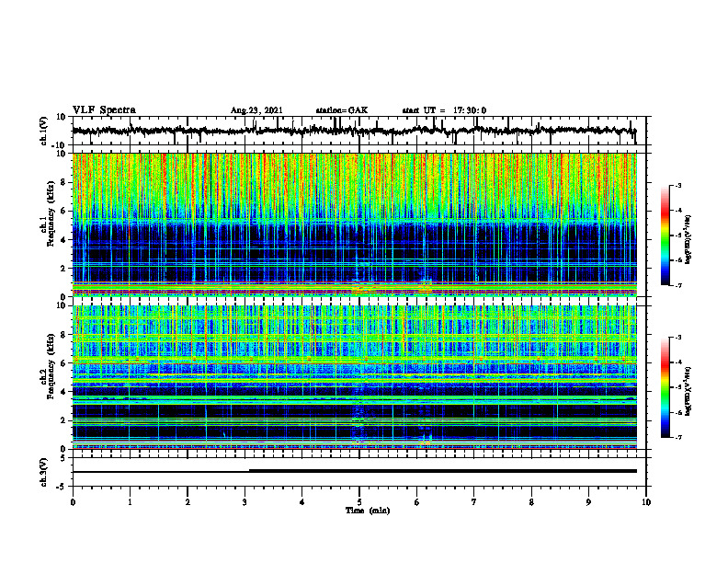Click time axis tick label "9"
This screenshot has width=728, height=563.
coord(588,502)
